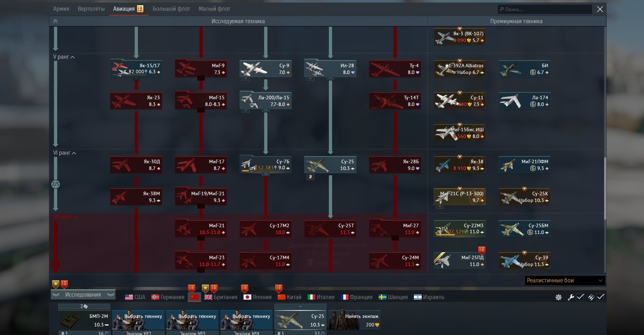Select premium Су-25К card
Viewport: 644px width, 335px height.
click(525, 197)
